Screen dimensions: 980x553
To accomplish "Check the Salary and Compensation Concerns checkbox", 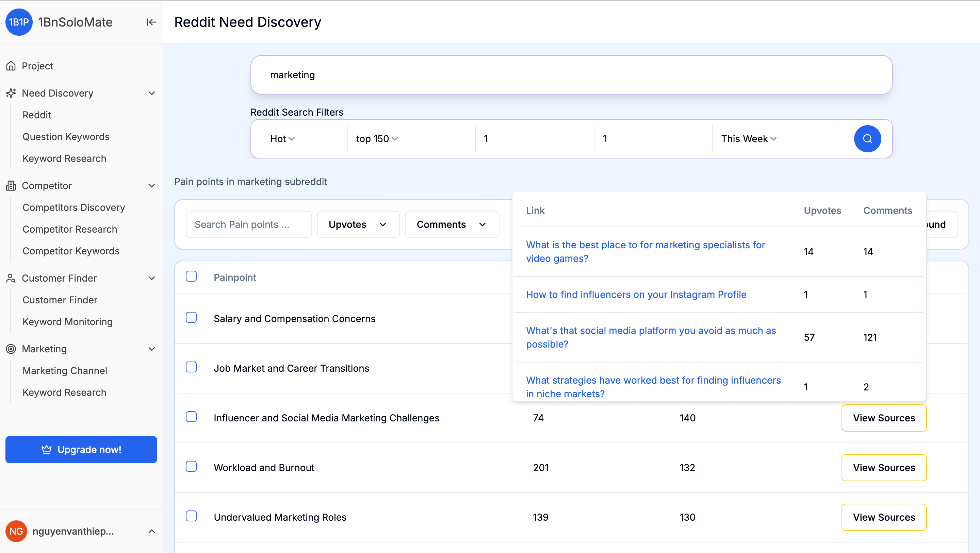I will (191, 318).
